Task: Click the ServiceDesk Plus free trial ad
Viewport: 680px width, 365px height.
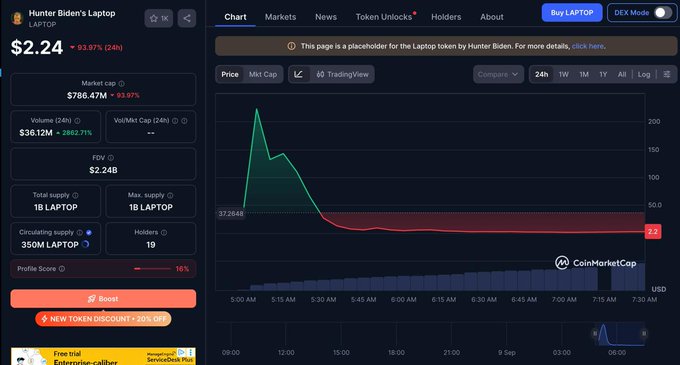Action: pos(103,356)
